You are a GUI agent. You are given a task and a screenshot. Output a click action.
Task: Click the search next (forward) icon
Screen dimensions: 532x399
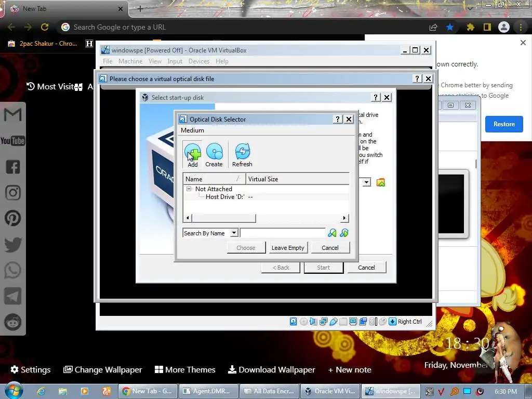point(344,233)
